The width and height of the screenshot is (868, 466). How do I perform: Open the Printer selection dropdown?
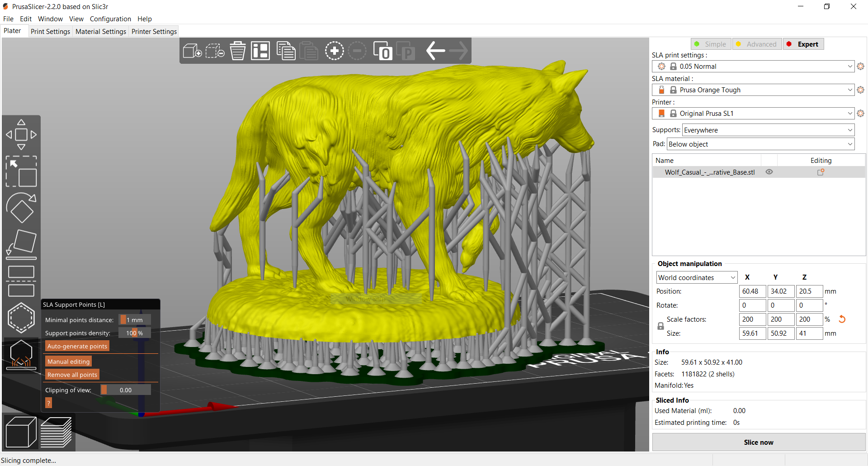(x=753, y=114)
